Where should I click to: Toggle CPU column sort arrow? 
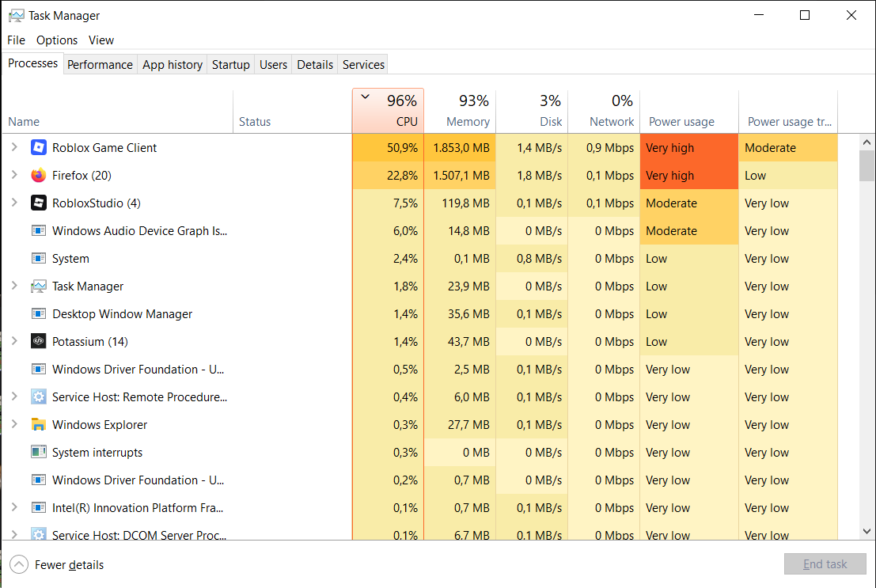tap(366, 97)
